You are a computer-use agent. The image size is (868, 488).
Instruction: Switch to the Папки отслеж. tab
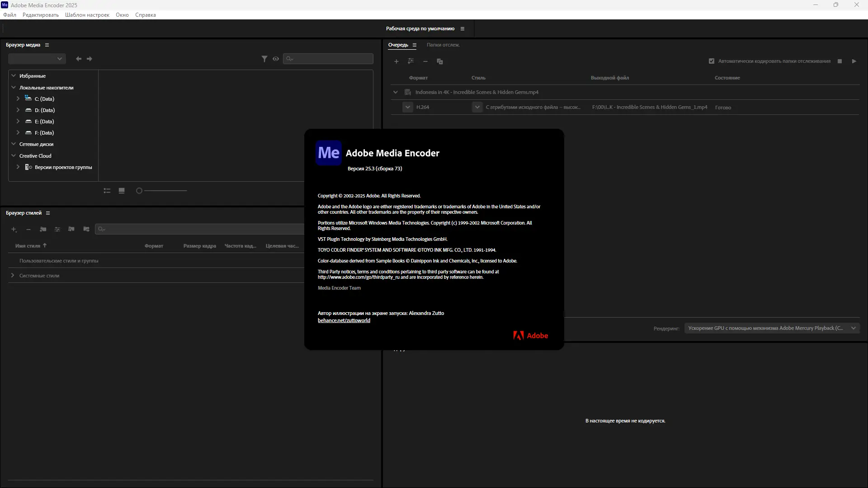click(443, 45)
